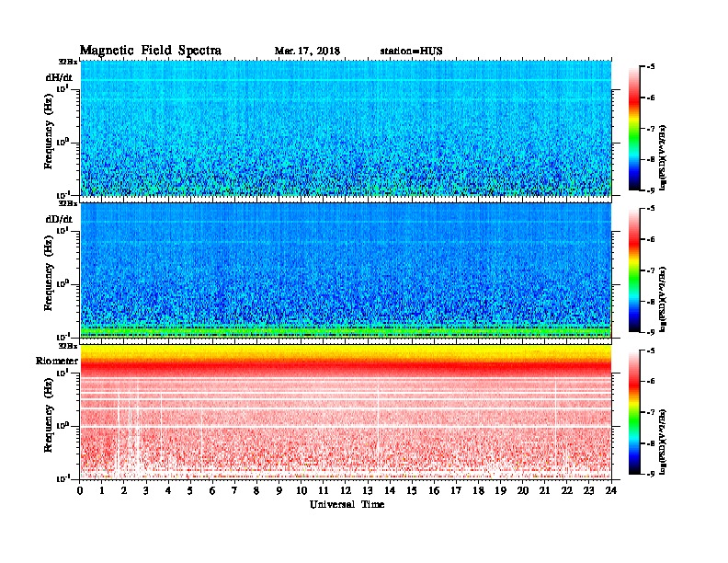Click the "dD/dt" panel label
Screen dimensions: 728x563
[x=59, y=219]
